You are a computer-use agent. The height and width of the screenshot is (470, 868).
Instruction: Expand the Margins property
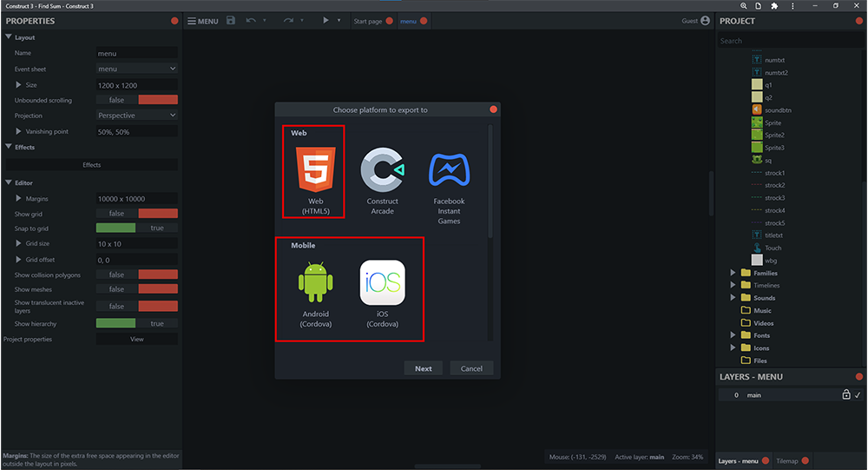coord(18,198)
